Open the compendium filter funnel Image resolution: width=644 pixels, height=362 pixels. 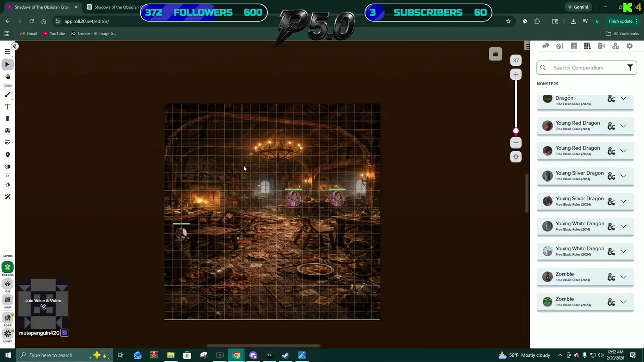630,68
